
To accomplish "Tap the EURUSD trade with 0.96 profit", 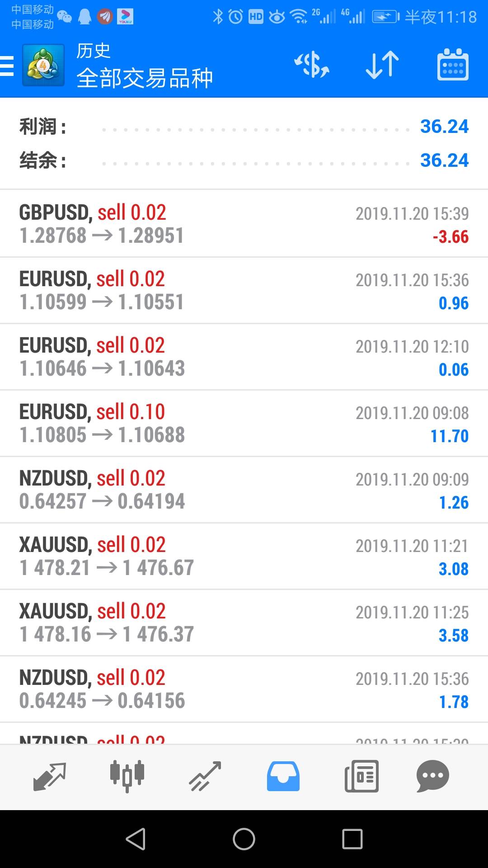I will click(244, 290).
